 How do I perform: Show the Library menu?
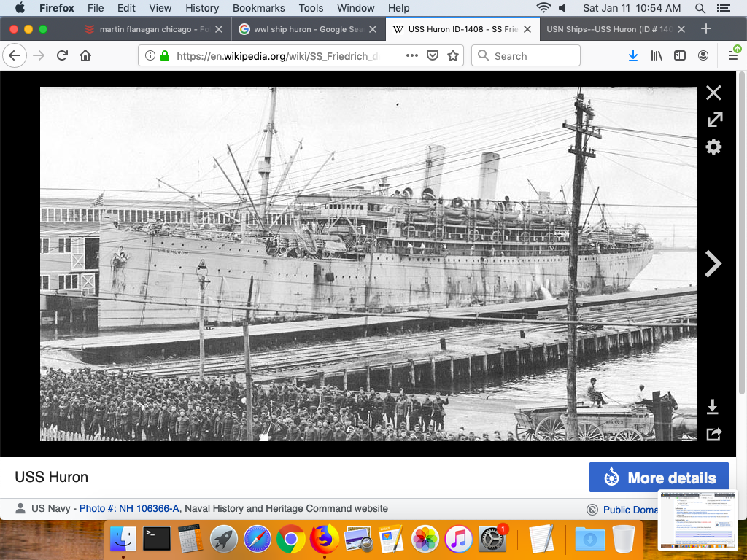[x=657, y=56]
